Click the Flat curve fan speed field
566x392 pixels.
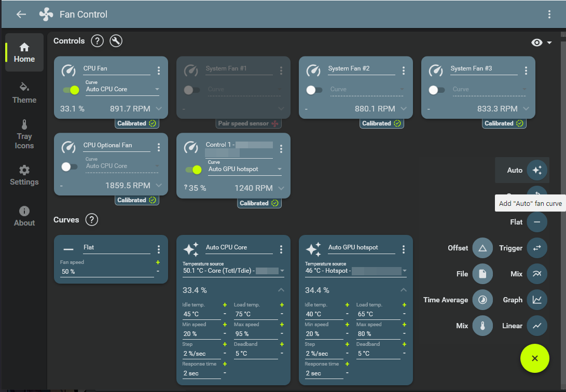tap(107, 272)
